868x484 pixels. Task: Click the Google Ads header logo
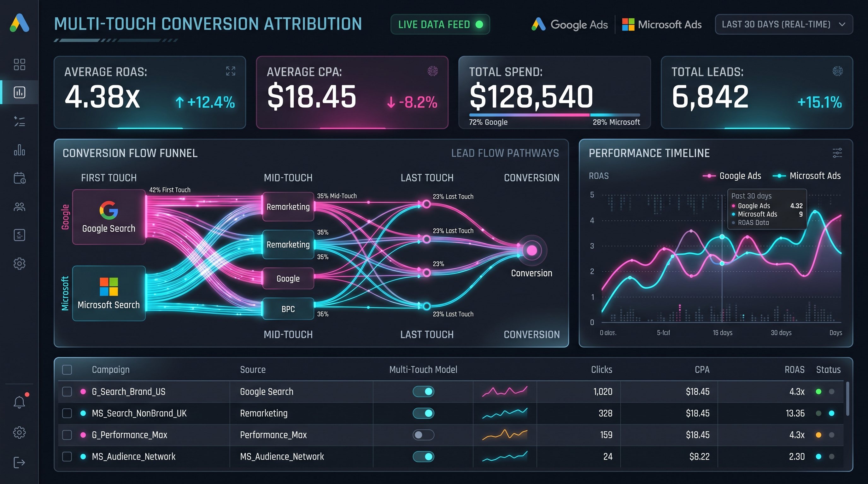pyautogui.click(x=570, y=24)
